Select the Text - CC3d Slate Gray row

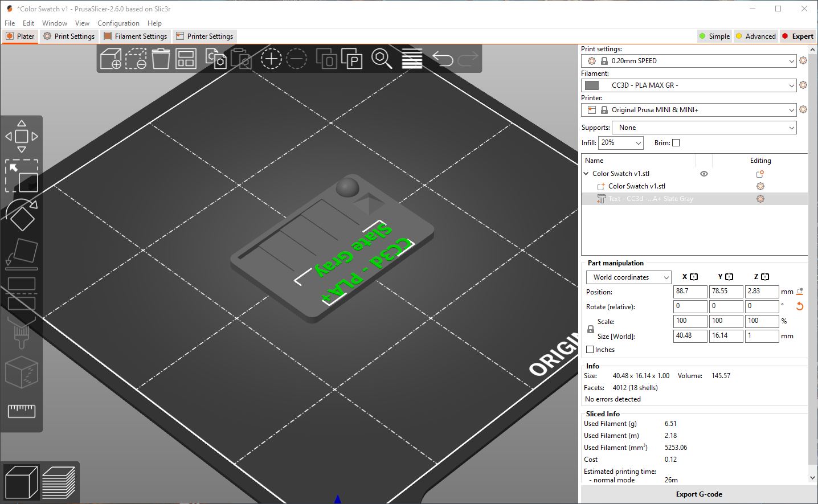[694, 199]
